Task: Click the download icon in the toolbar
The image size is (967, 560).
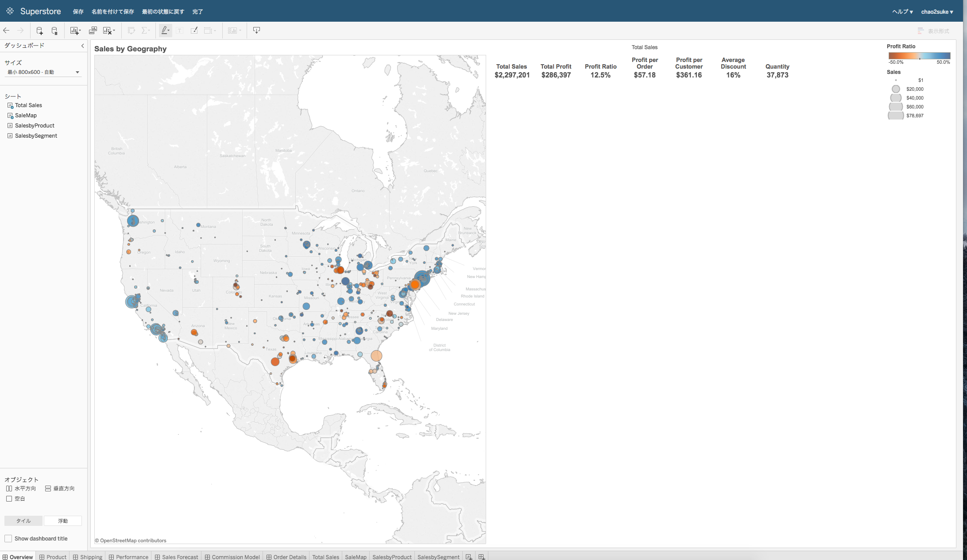Action: pyautogui.click(x=257, y=30)
